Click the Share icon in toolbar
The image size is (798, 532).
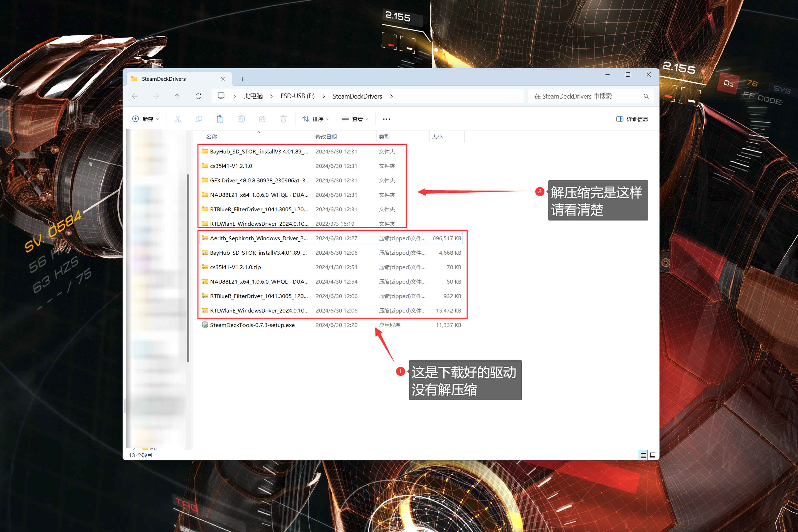[262, 119]
